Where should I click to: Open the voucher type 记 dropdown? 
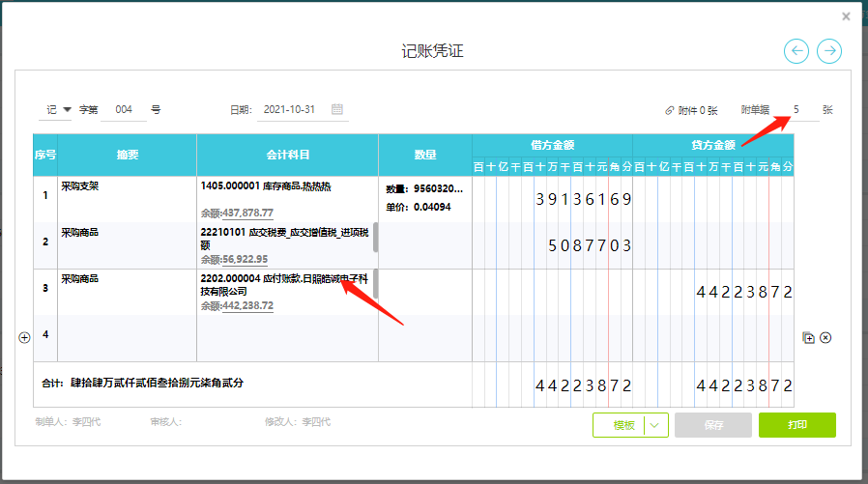[55, 109]
